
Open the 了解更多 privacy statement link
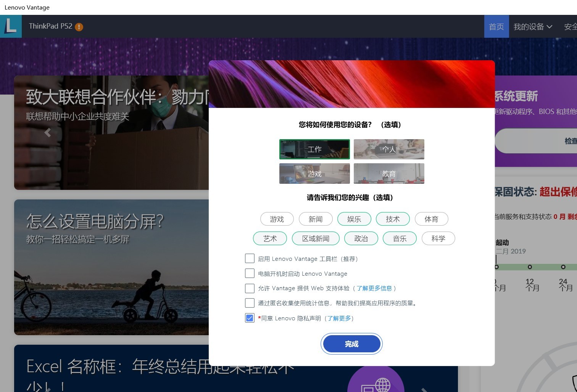tap(339, 318)
